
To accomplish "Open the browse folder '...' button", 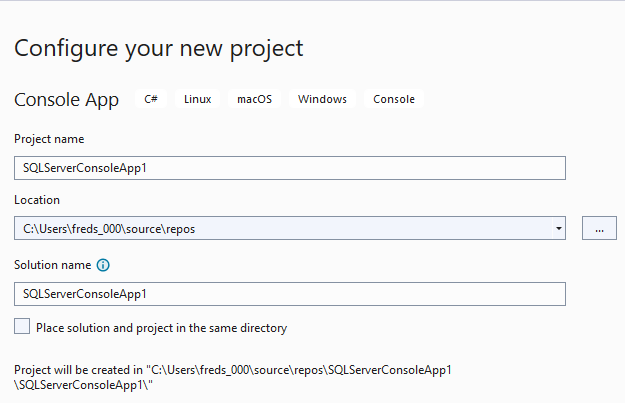I will [599, 229].
